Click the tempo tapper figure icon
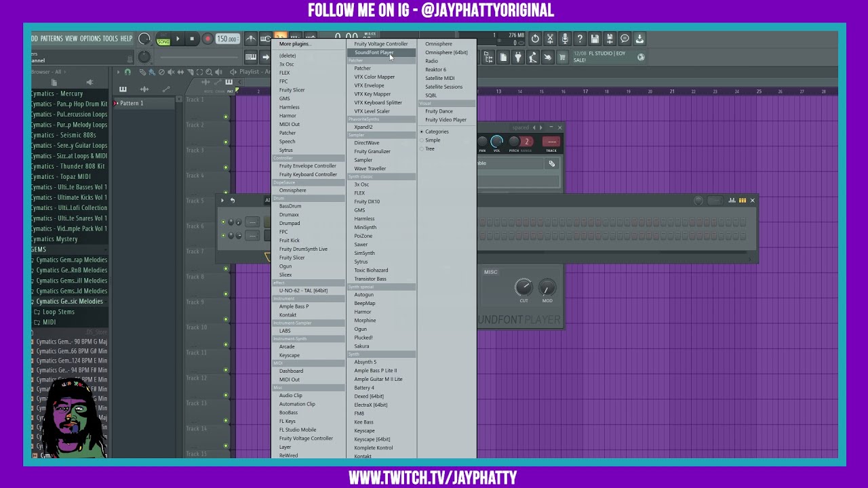 click(533, 57)
